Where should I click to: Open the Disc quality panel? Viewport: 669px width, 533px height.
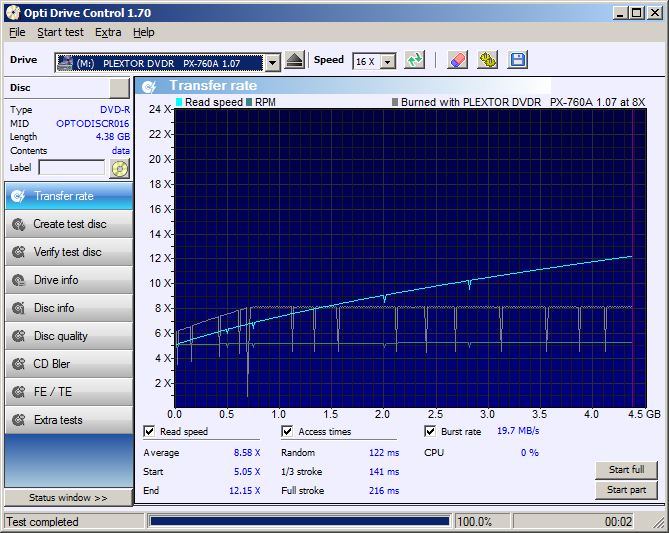tap(69, 336)
